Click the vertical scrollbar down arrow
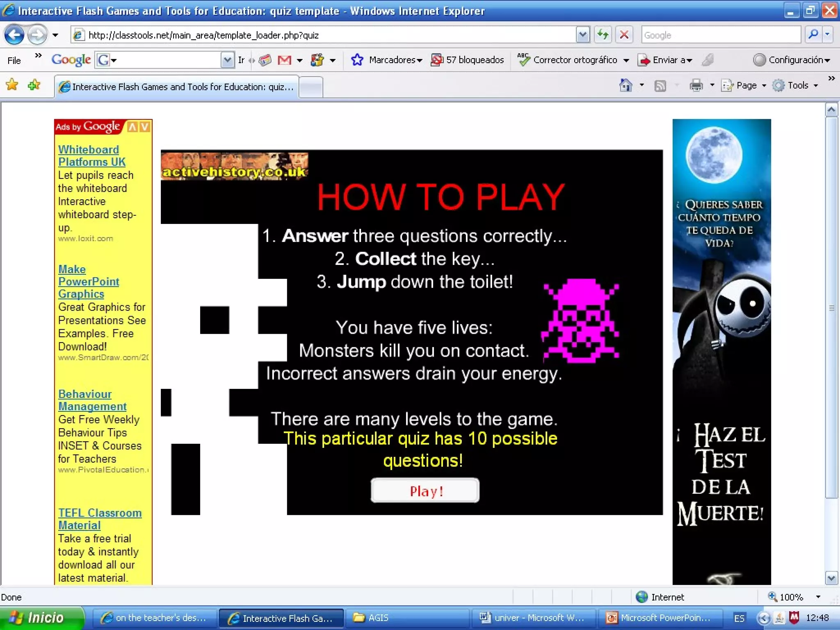Screen dimensions: 840x630 [x=831, y=578]
